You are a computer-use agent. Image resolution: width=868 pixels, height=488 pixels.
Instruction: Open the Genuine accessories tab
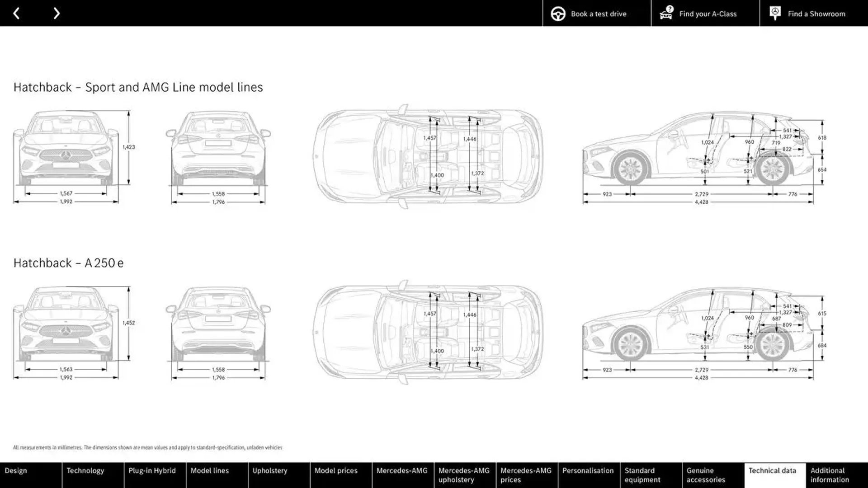point(713,475)
